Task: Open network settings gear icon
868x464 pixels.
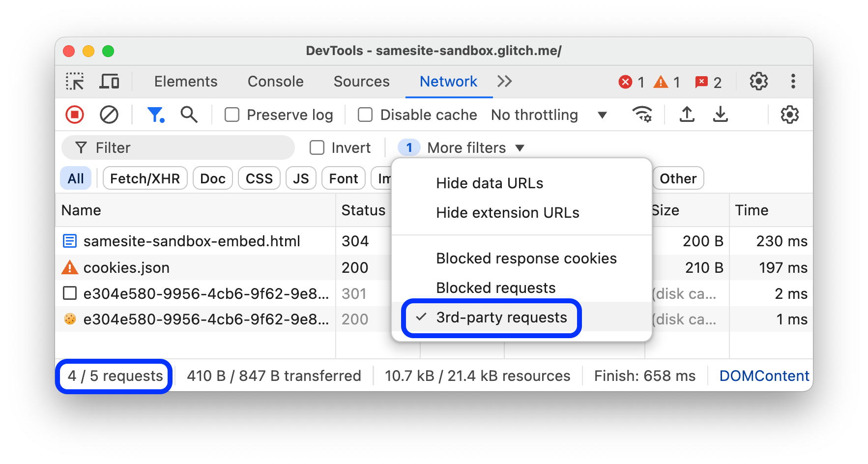Action: click(789, 115)
